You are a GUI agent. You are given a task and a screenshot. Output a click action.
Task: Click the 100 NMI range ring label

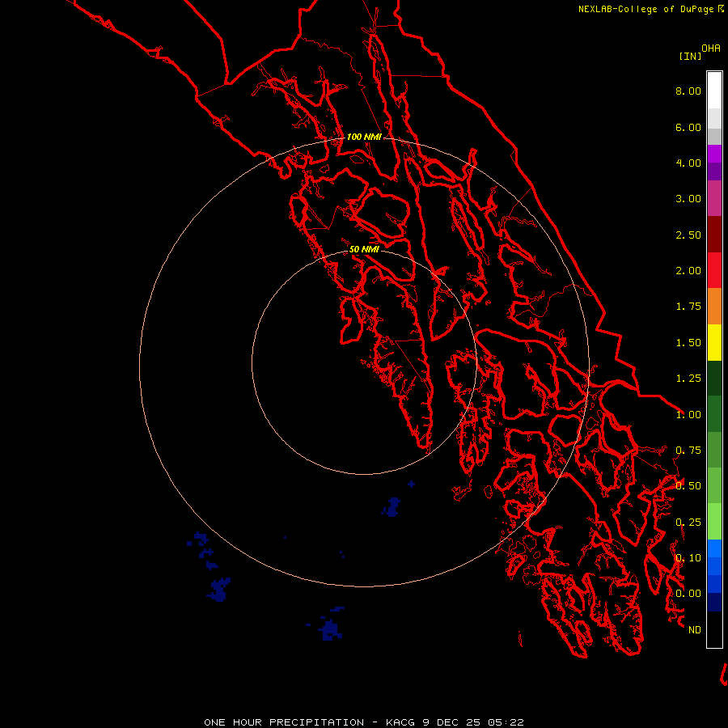364,137
